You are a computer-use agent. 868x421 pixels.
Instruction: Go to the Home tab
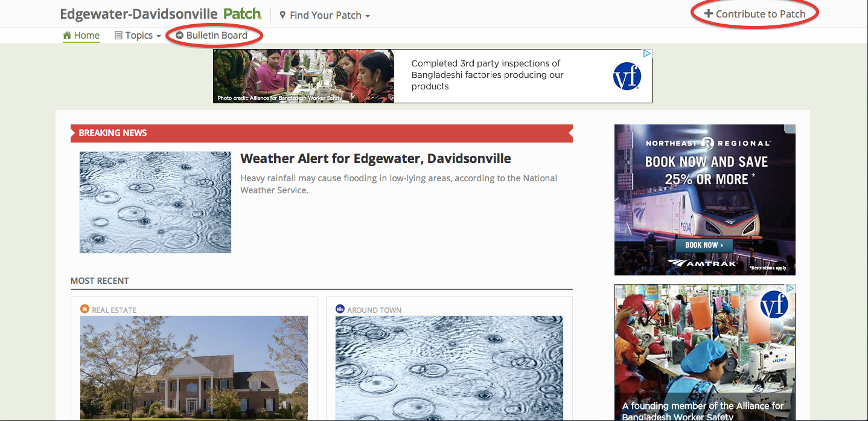click(x=81, y=36)
